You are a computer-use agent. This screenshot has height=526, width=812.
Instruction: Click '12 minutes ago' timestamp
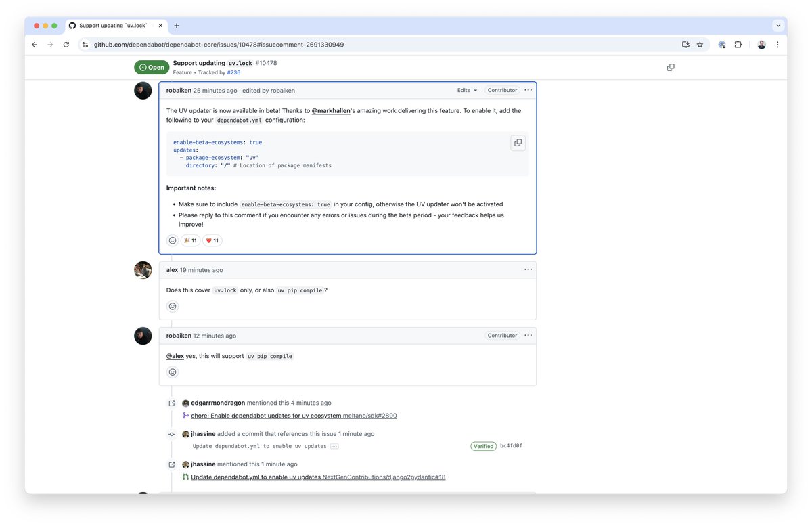215,336
